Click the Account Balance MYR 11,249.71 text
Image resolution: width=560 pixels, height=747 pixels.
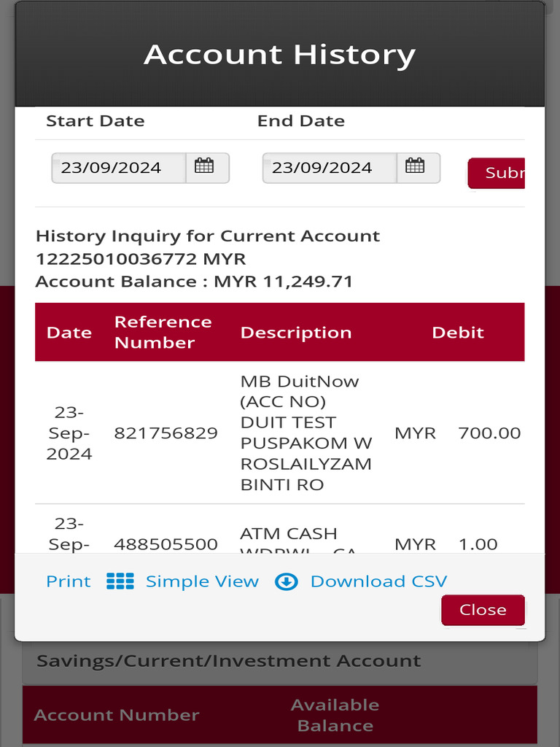pyautogui.click(x=194, y=281)
